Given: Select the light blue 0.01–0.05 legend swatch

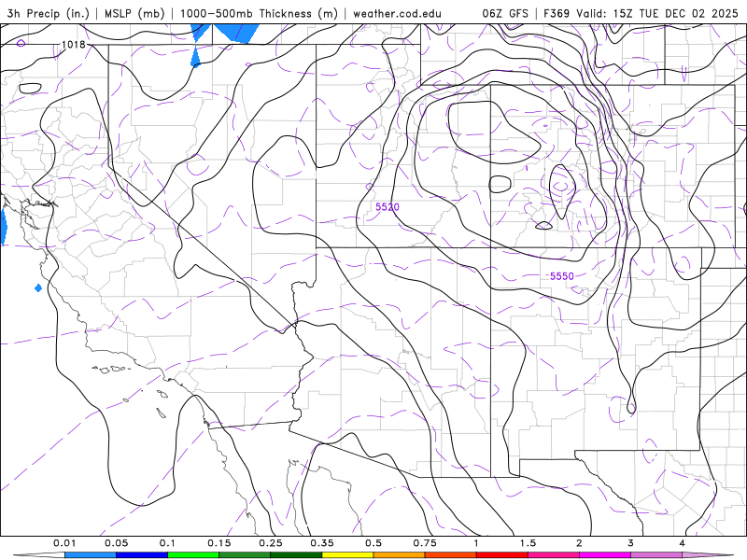Looking at the screenshot, I should point(91,555).
